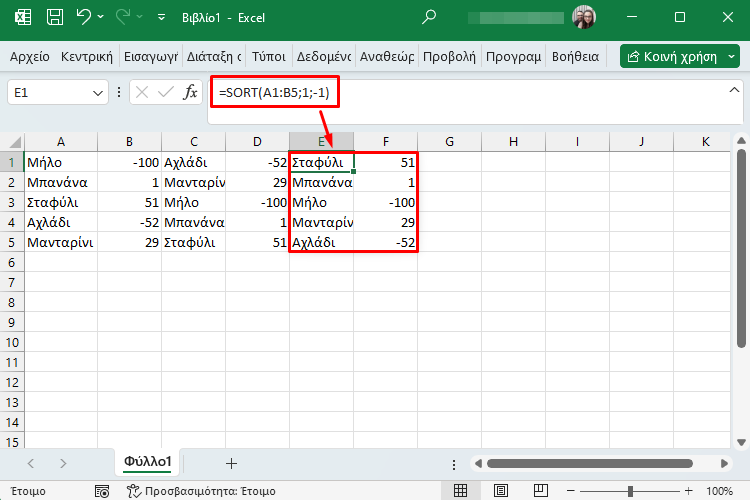Switch to Page Layout view
The height and width of the screenshot is (500, 750).
pyautogui.click(x=500, y=490)
